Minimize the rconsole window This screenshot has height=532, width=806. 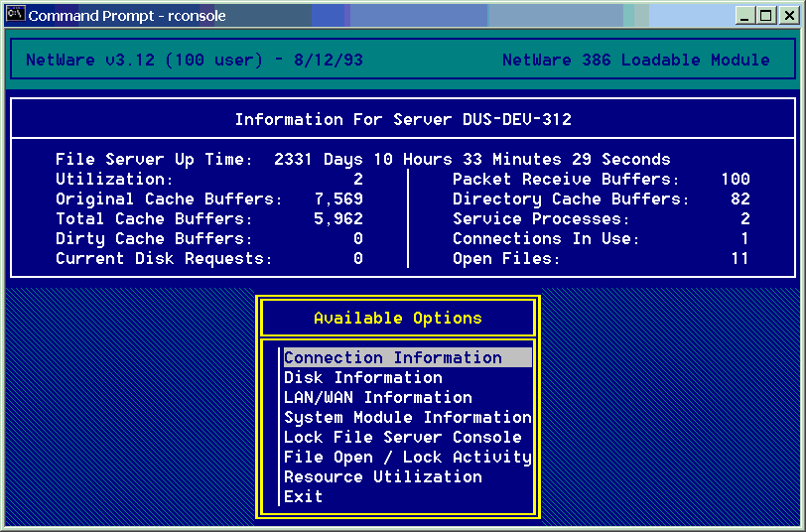(743, 16)
